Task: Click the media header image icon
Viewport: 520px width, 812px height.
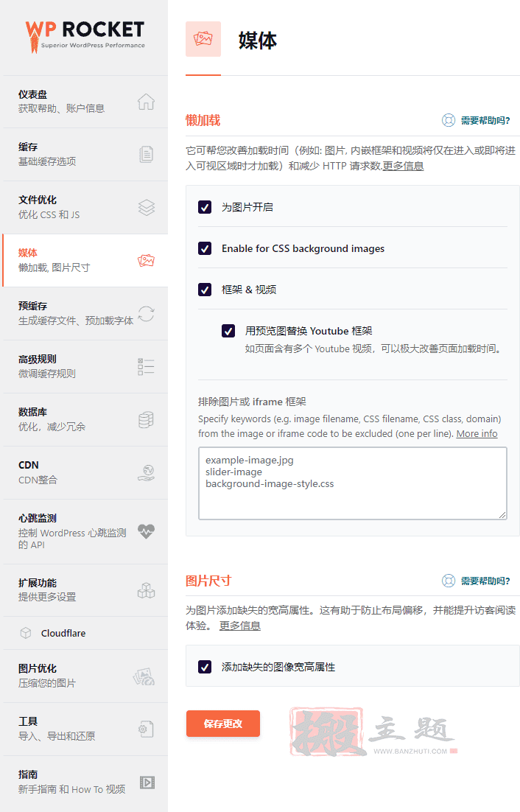Action: (203, 39)
